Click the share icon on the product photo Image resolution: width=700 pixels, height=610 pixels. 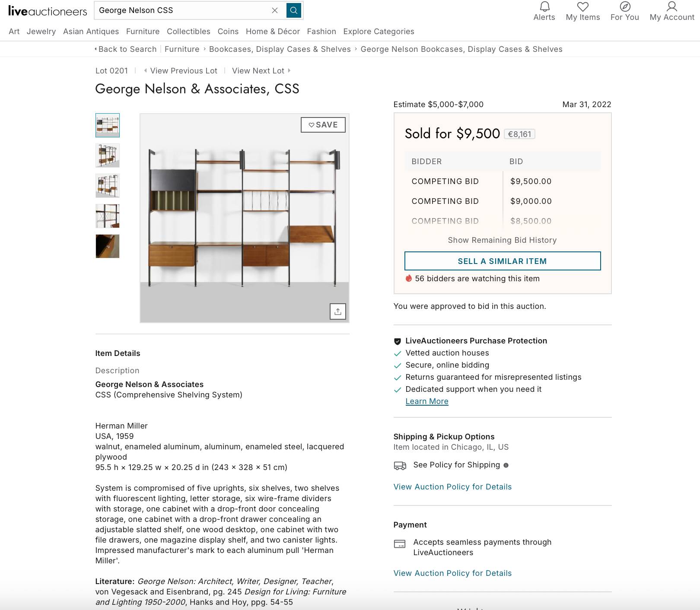click(x=338, y=311)
